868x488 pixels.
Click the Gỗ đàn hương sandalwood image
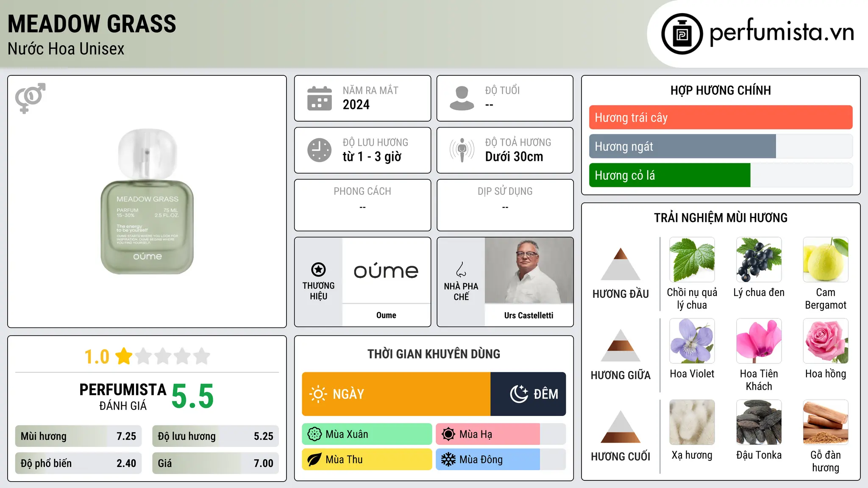pos(826,422)
